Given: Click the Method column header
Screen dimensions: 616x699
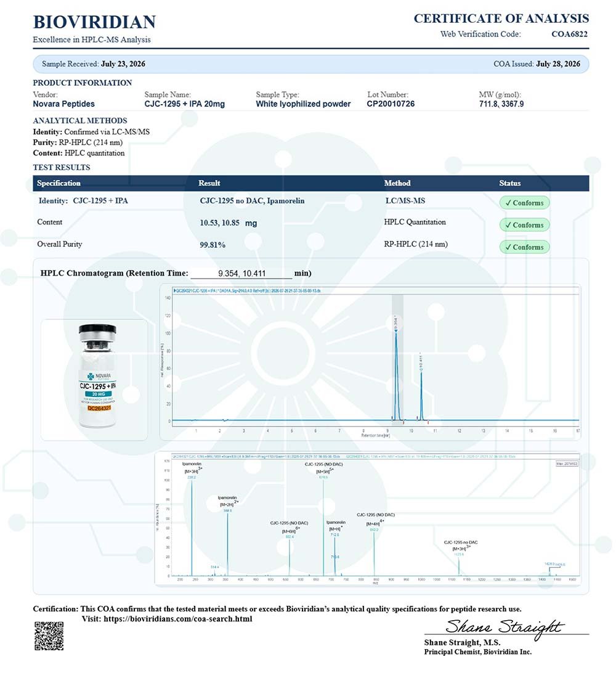Looking at the screenshot, I should 397,183.
